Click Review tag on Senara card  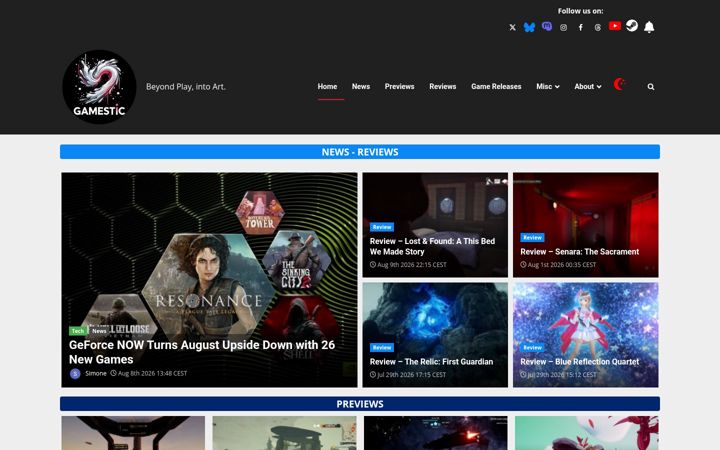532,237
